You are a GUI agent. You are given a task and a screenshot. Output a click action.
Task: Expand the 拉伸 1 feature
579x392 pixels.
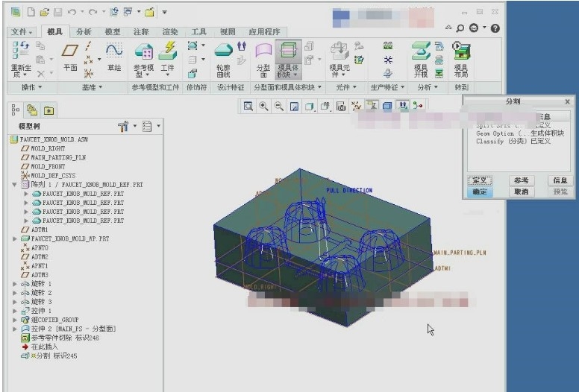pyautogui.click(x=15, y=311)
